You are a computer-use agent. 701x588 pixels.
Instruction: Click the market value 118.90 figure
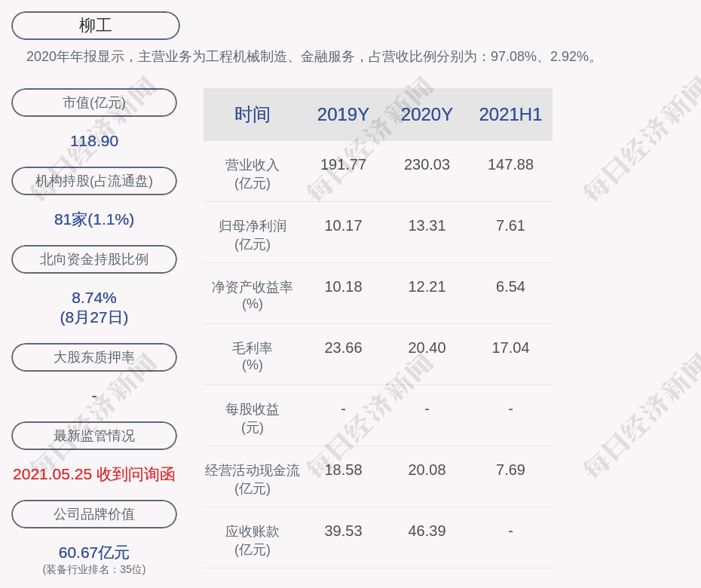click(x=94, y=141)
